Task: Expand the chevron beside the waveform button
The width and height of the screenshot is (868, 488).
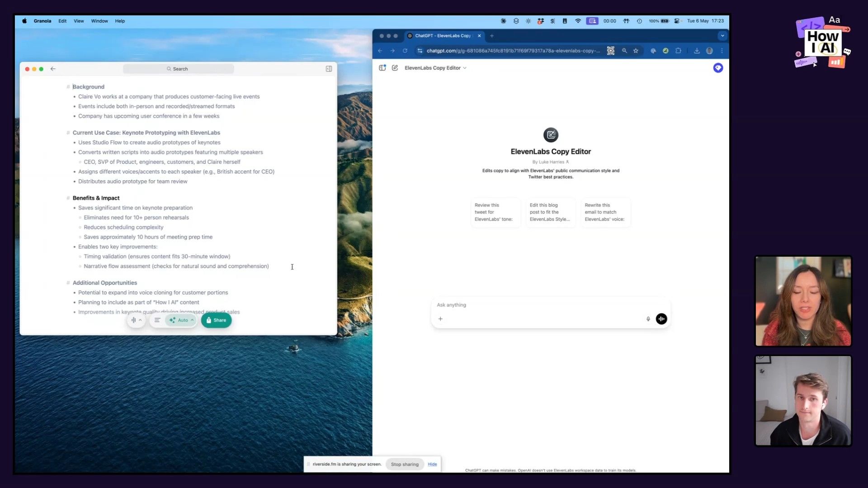Action: click(140, 320)
